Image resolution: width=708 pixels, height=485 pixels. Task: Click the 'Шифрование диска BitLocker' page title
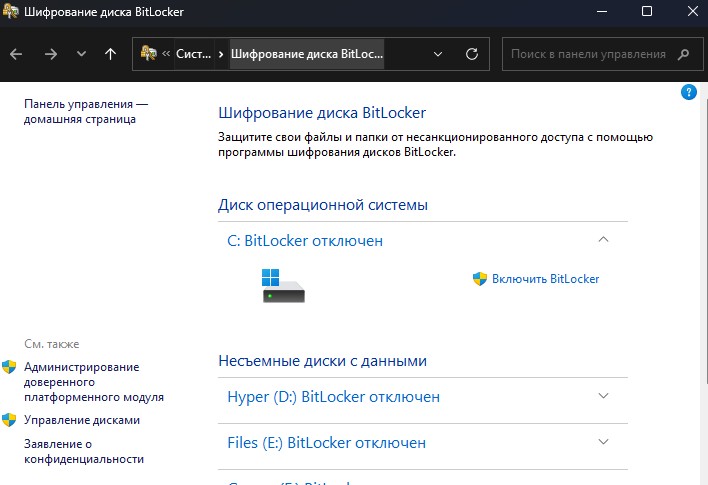322,112
